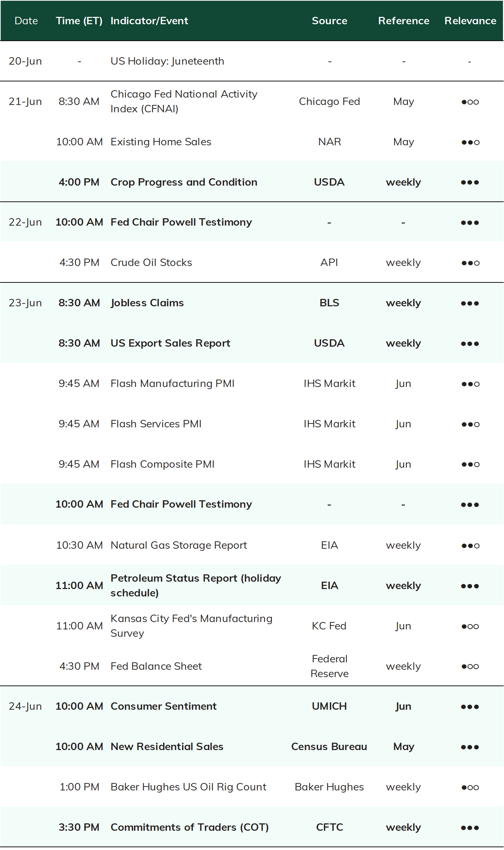The height and width of the screenshot is (850, 504).
Task: Select Commitments of Traders (COT) row
Action: [x=252, y=827]
